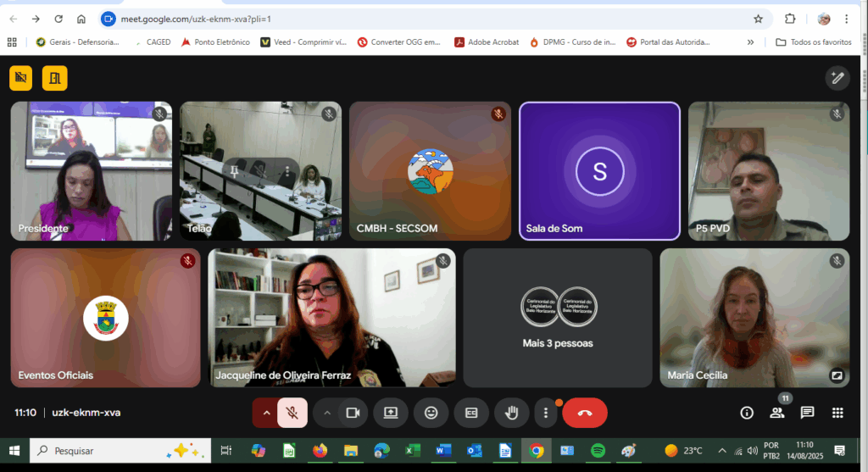Viewport: 868px width, 472px height.
Task: Expand the video settings chevron
Action: 326,413
